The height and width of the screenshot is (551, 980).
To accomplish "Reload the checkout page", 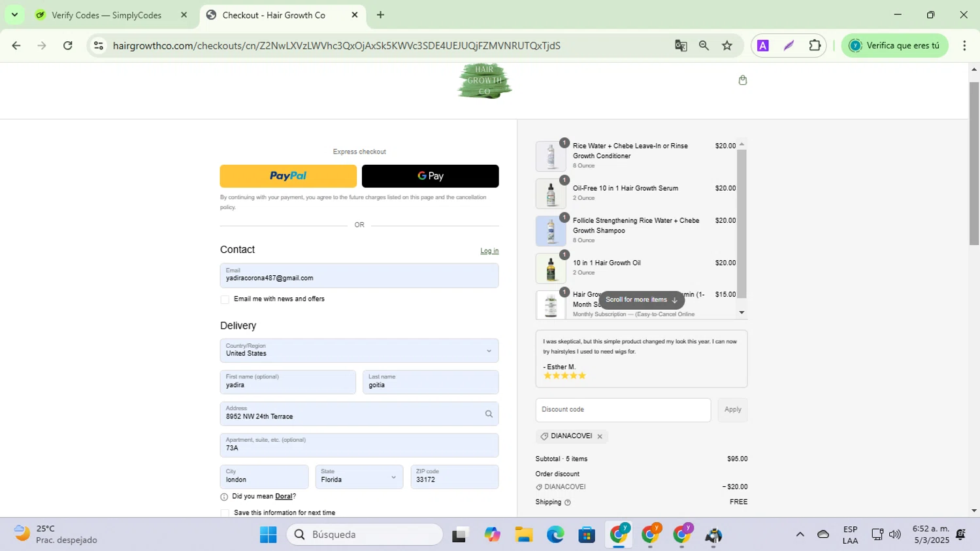I will point(67,46).
